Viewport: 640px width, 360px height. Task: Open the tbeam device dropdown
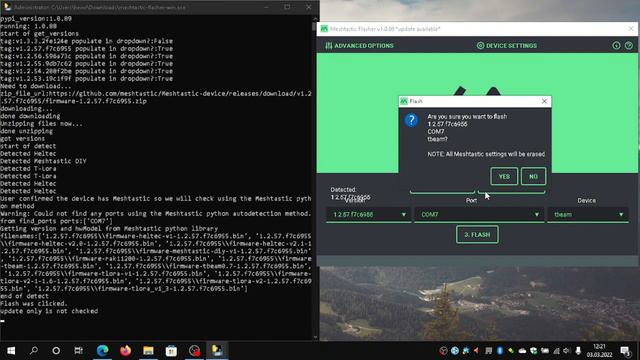tap(588, 215)
